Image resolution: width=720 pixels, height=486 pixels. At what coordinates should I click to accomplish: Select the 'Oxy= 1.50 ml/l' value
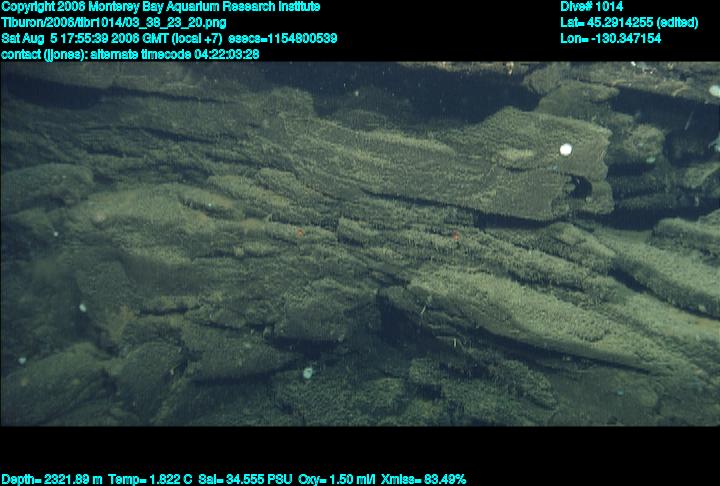[x=337, y=480]
